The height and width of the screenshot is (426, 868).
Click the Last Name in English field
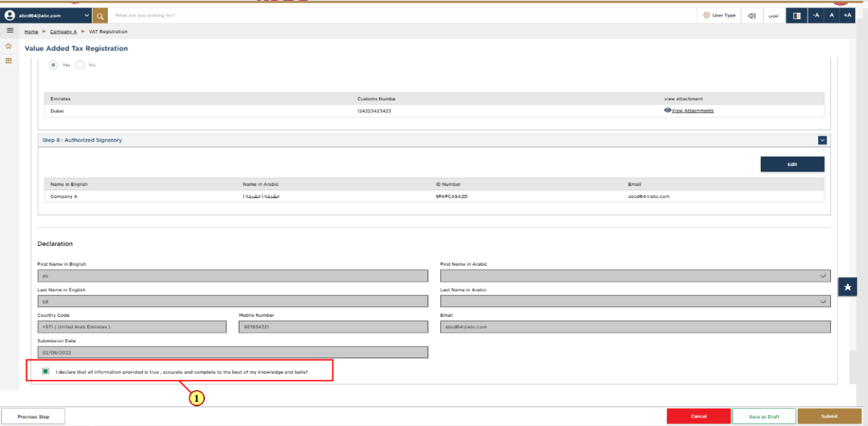[x=233, y=301]
